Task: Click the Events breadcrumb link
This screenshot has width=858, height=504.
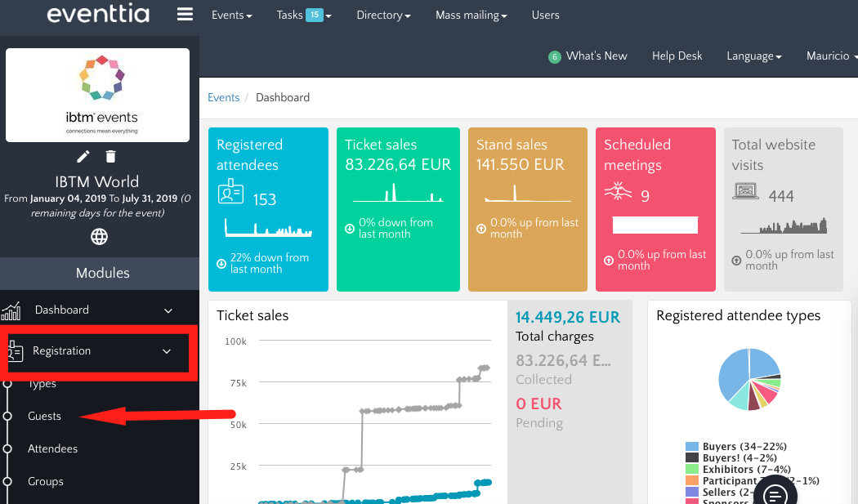Action: pyautogui.click(x=223, y=97)
